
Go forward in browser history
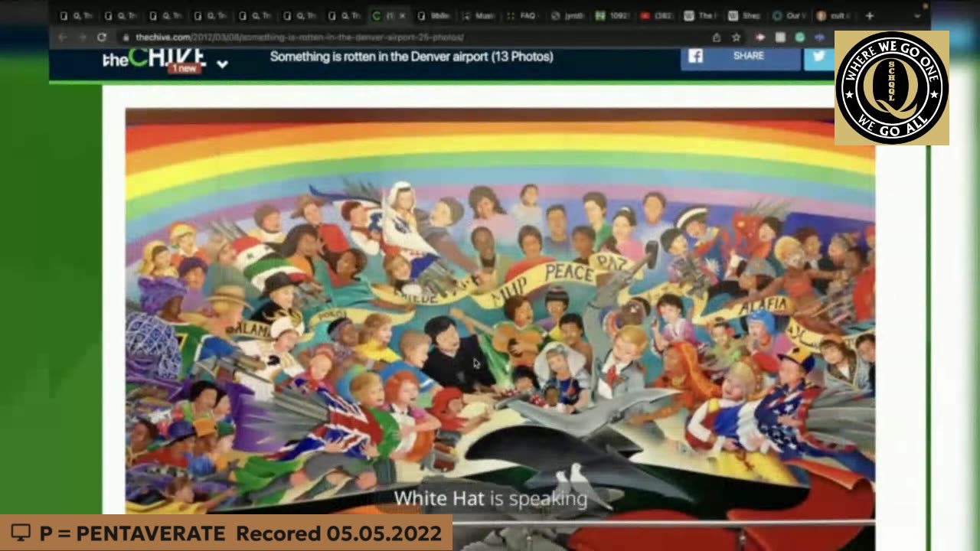point(82,37)
